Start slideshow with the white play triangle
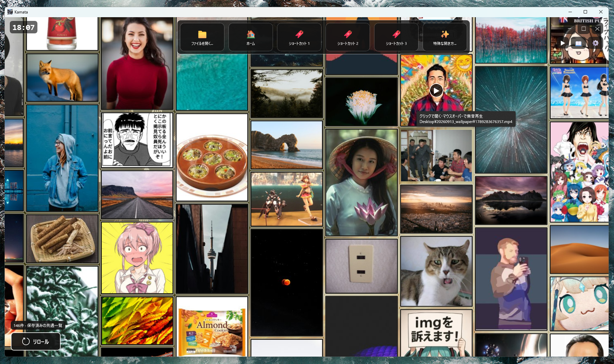 [562, 43]
